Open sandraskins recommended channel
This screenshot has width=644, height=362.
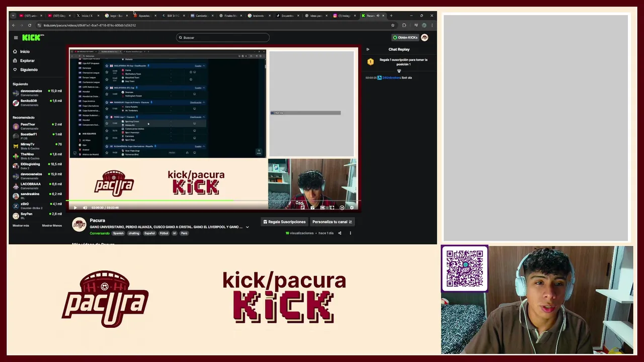pyautogui.click(x=37, y=196)
